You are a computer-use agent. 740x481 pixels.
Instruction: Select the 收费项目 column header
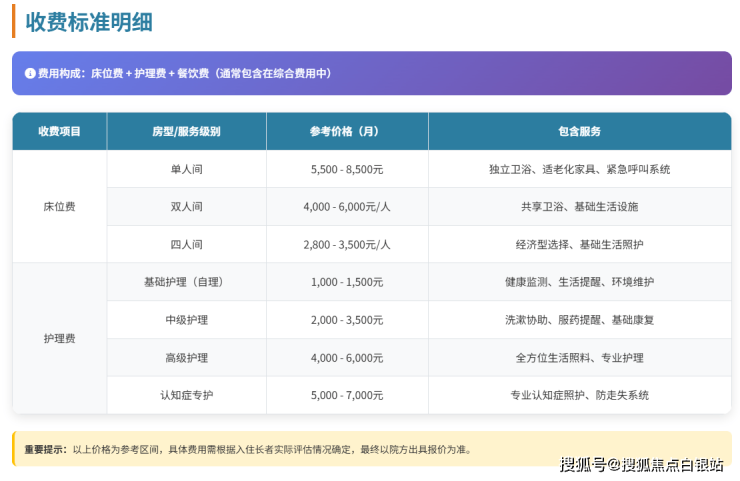(59, 131)
